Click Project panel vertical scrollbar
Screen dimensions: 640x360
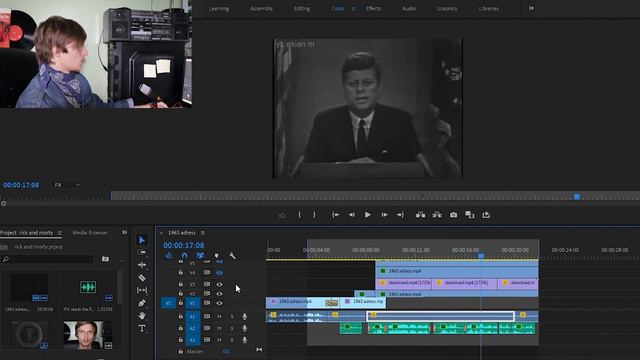(x=119, y=287)
